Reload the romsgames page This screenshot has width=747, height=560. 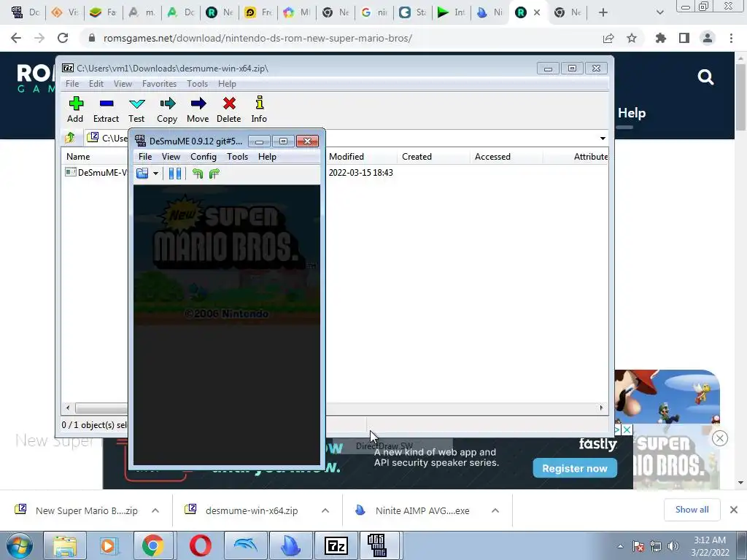63,38
